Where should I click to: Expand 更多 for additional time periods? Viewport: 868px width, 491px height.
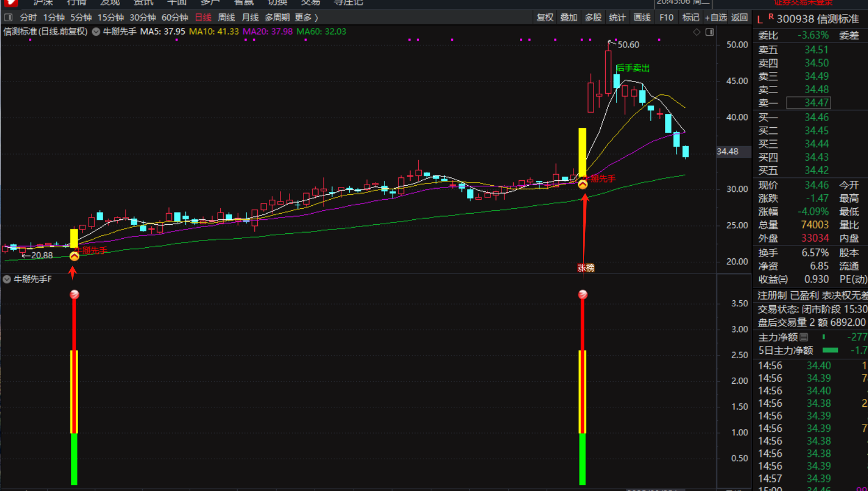[x=306, y=18]
